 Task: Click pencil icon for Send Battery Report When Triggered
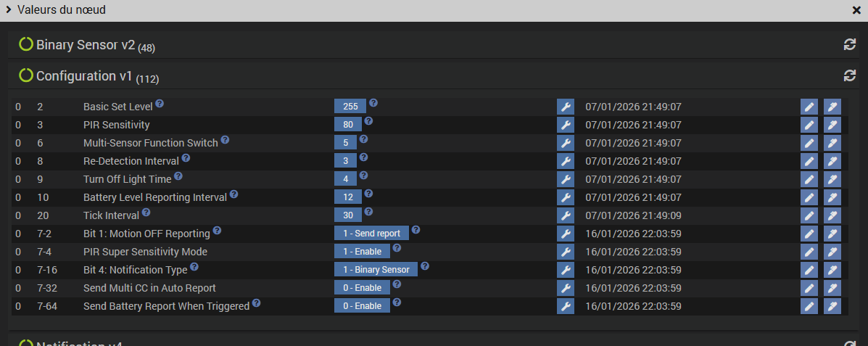click(809, 306)
